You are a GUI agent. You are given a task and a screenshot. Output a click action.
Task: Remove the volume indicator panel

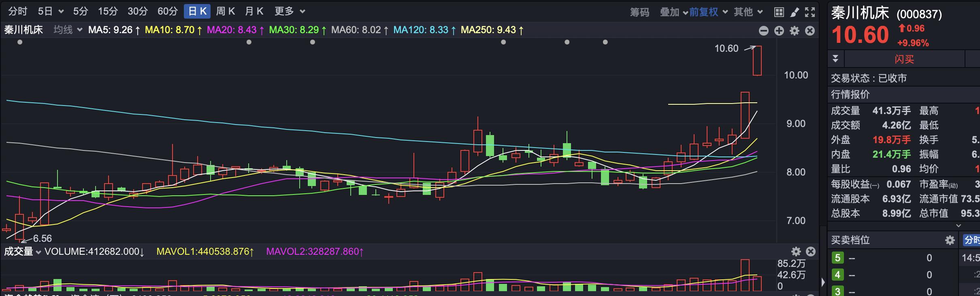[x=811, y=252]
